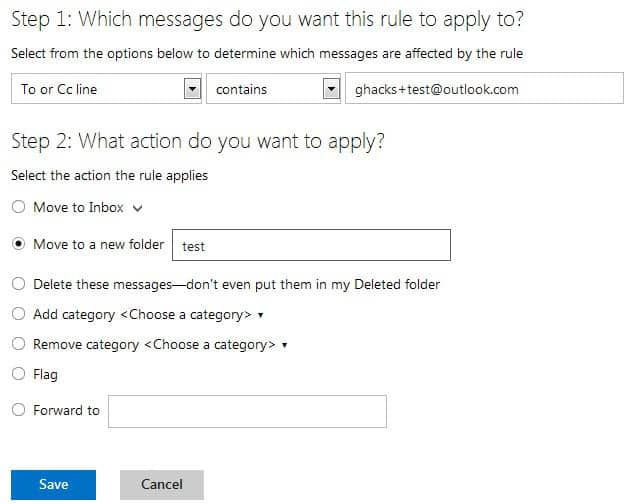This screenshot has width=635, height=504.
Task: Choose the "Forward to" radio option
Action: [x=18, y=410]
